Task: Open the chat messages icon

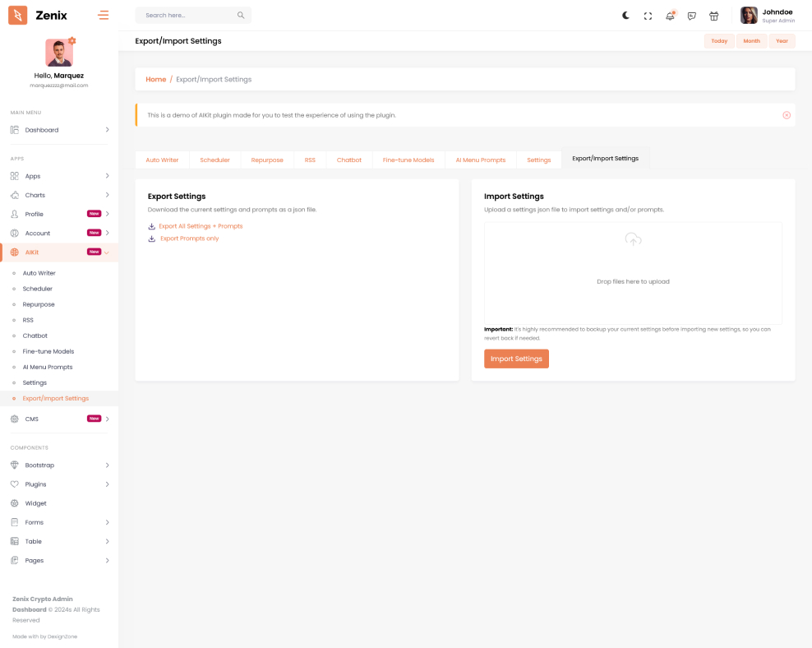Action: 692,16
